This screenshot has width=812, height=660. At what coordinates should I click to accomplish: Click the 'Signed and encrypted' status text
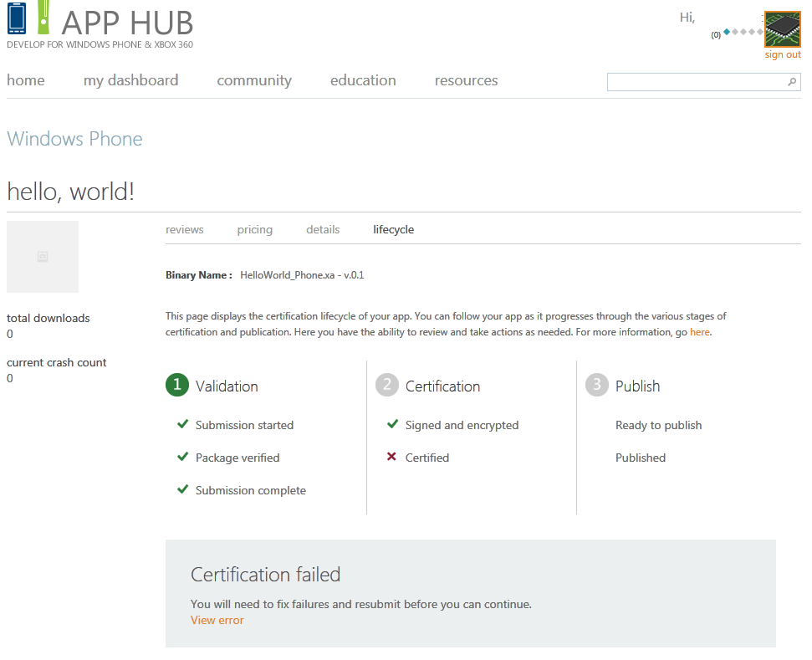[x=462, y=425]
